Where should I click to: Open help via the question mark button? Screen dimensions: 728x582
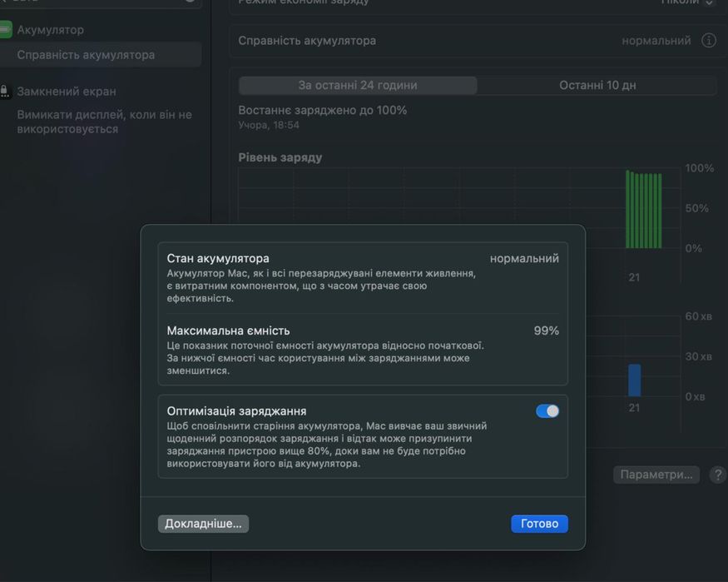click(x=718, y=475)
